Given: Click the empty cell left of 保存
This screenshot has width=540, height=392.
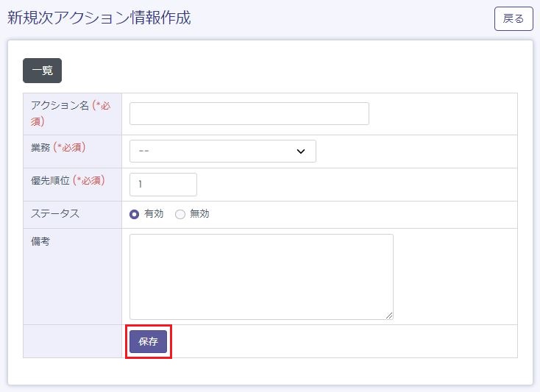Looking at the screenshot, I should click(72, 341).
